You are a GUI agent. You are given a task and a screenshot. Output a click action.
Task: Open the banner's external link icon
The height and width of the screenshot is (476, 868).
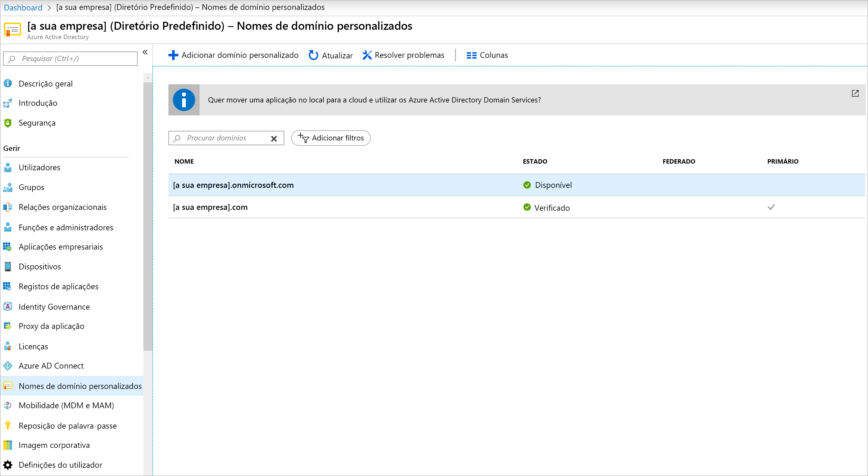[855, 93]
